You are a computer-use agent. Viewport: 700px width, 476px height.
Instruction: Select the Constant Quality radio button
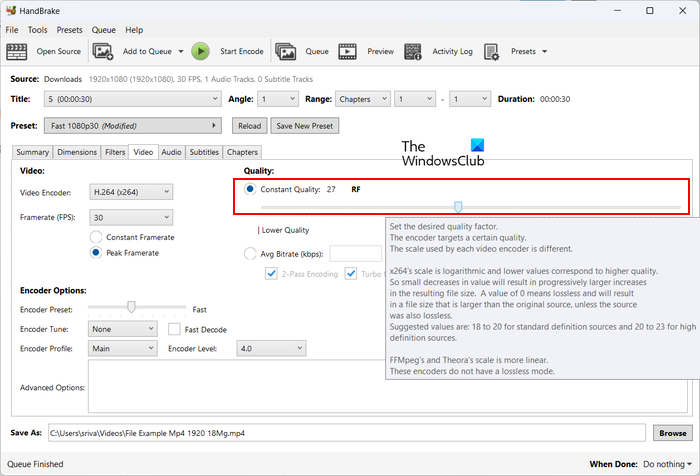[x=250, y=189]
